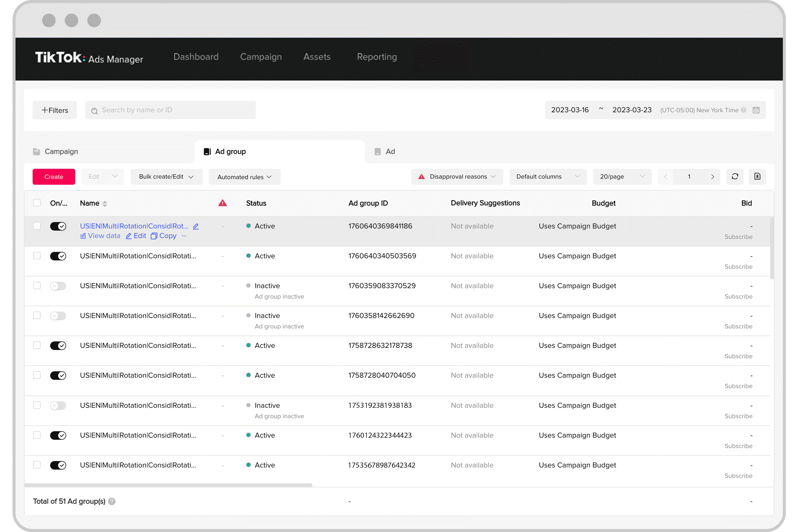This screenshot has height=532, width=798.
Task: Click the next page navigation arrow
Action: 713,176
